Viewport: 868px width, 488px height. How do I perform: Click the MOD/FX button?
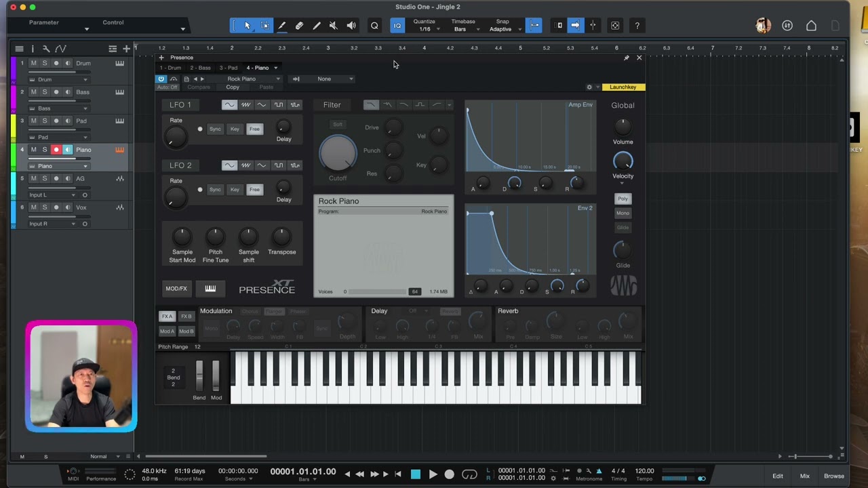(176, 289)
